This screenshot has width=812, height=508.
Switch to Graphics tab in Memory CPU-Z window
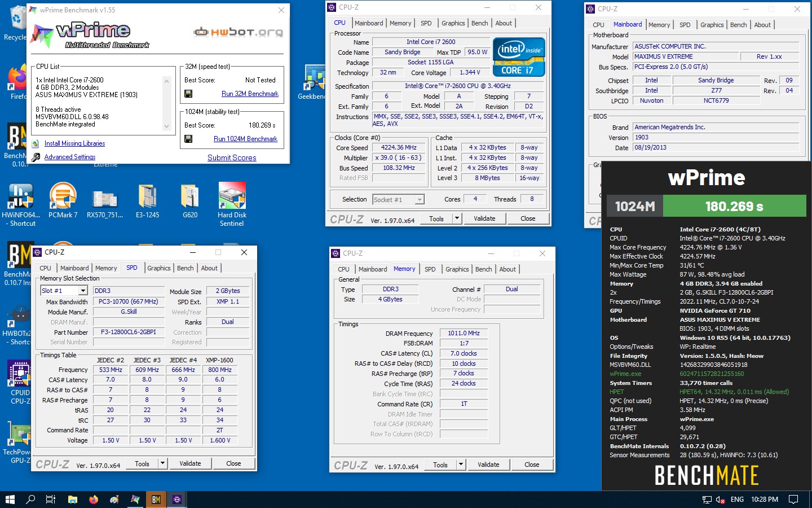457,269
